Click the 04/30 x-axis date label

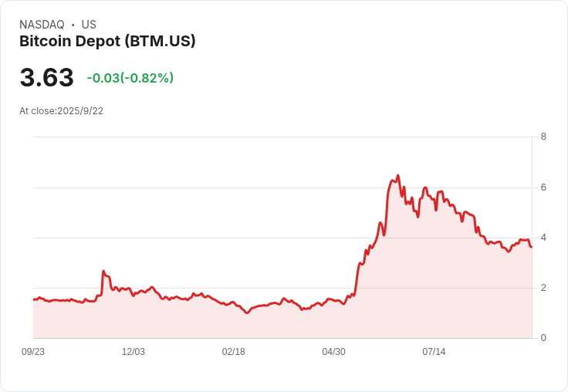coord(333,352)
